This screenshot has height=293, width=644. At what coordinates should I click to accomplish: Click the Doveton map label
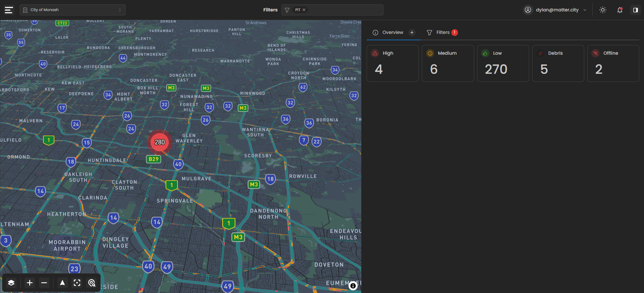tap(329, 265)
